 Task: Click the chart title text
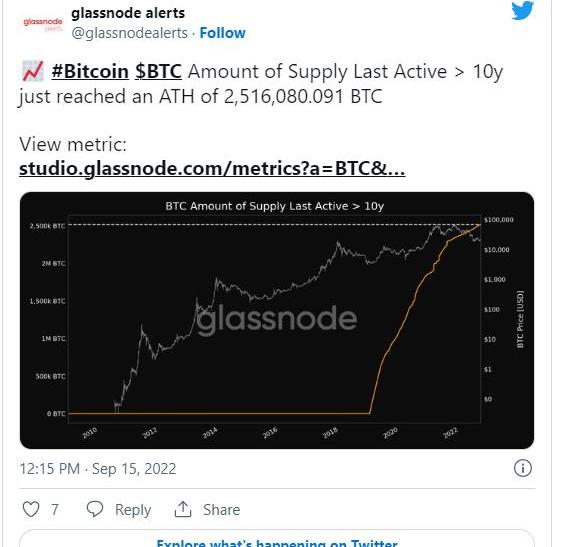(275, 206)
